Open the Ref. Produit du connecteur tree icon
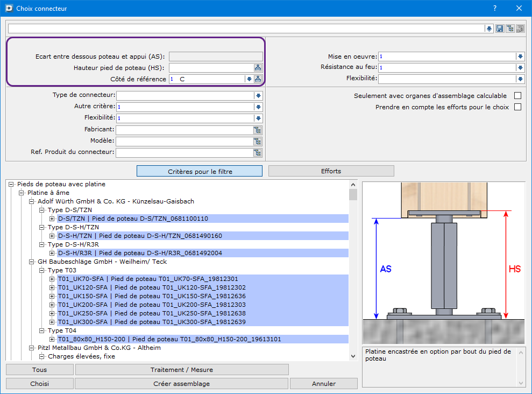The height and width of the screenshot is (394, 532). click(258, 152)
